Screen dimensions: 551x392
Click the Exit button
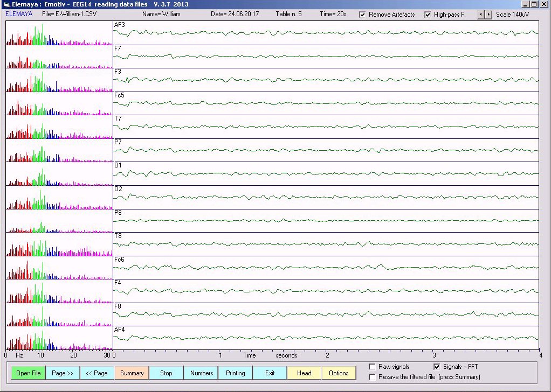click(270, 373)
